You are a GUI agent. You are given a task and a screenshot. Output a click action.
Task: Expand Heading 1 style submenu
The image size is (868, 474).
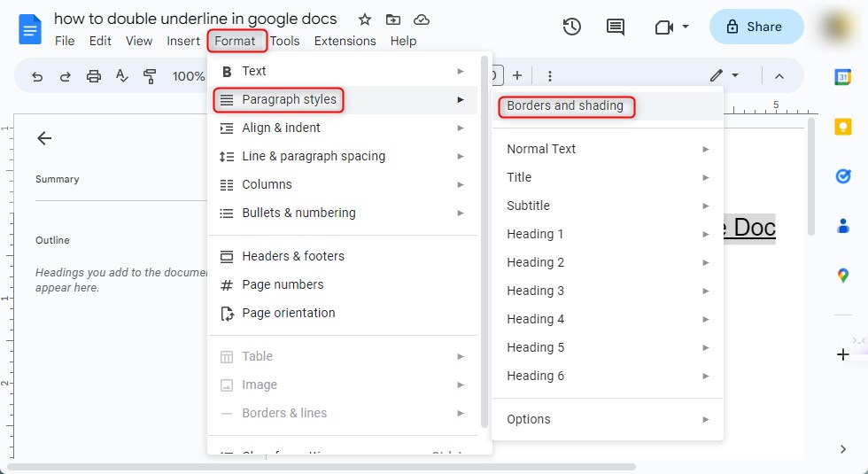[608, 234]
